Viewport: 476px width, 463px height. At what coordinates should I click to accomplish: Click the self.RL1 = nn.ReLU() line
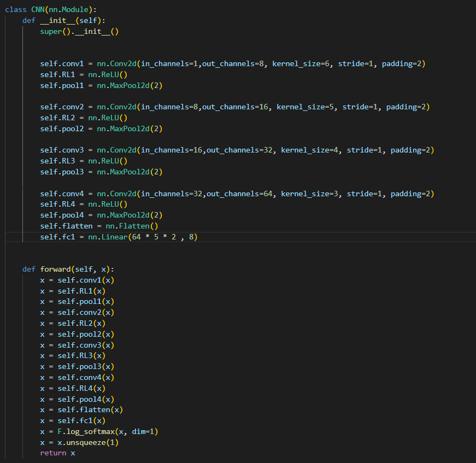(84, 75)
